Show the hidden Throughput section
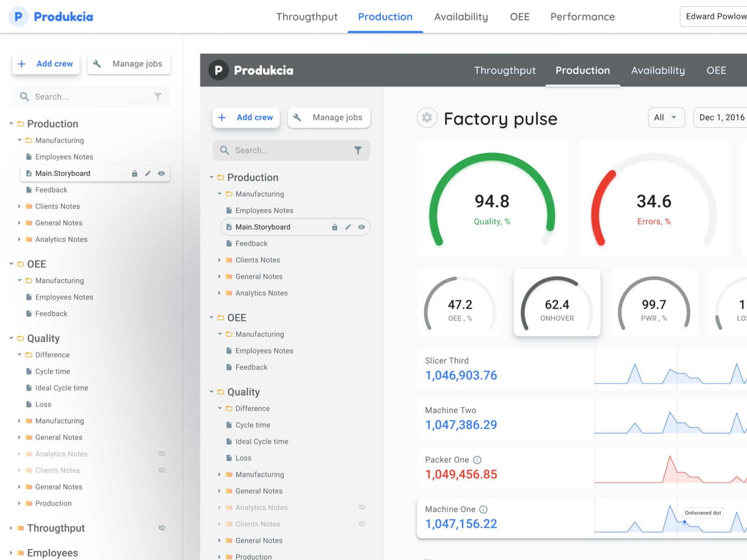This screenshot has height=560, width=747. (162, 528)
